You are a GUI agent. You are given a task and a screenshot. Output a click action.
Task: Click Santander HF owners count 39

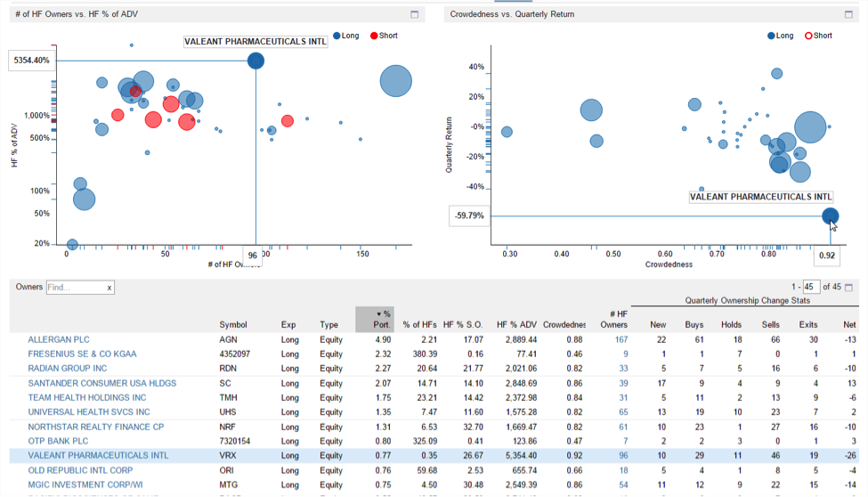pos(623,383)
